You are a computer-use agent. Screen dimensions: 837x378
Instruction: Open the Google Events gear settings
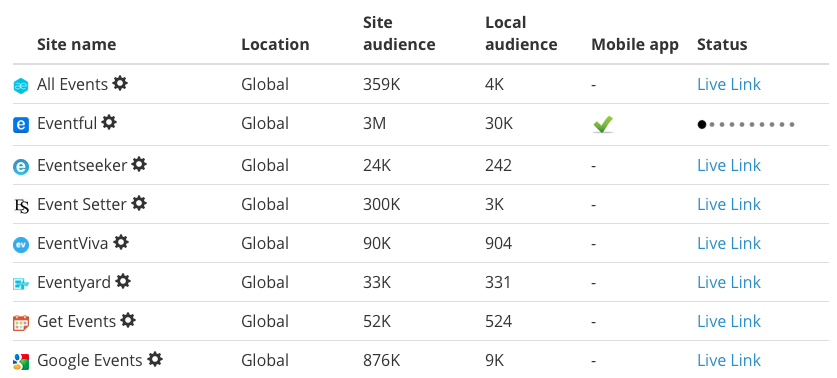(x=155, y=359)
